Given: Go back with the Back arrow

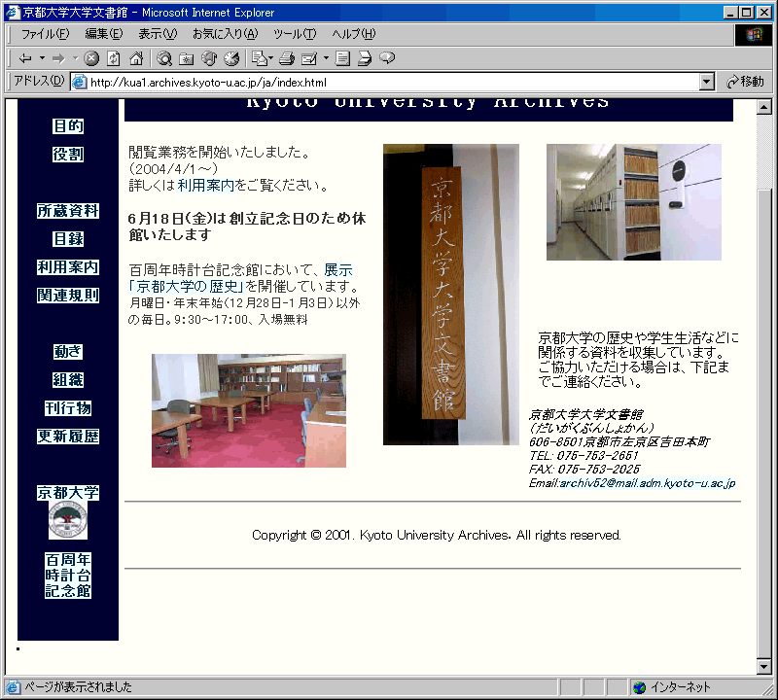Looking at the screenshot, I should (25, 58).
